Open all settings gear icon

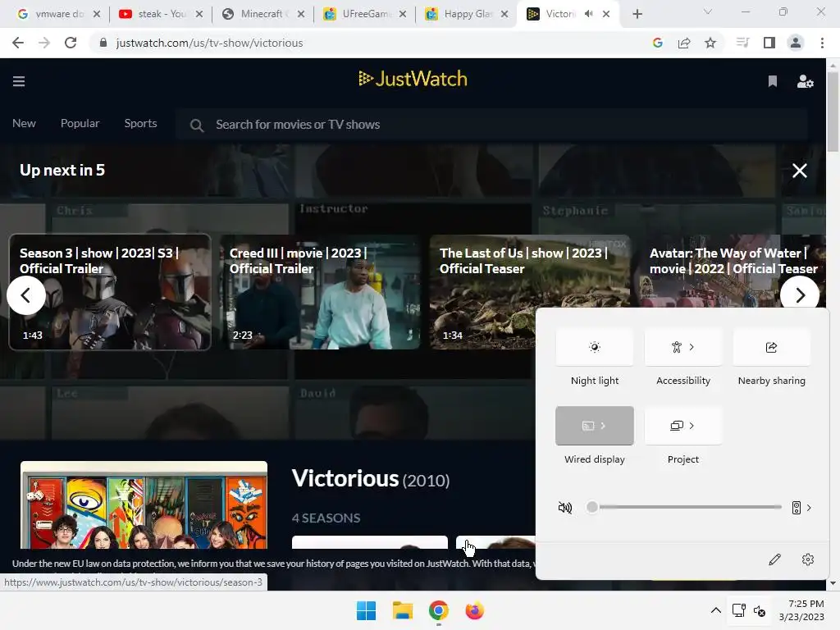[808, 559]
